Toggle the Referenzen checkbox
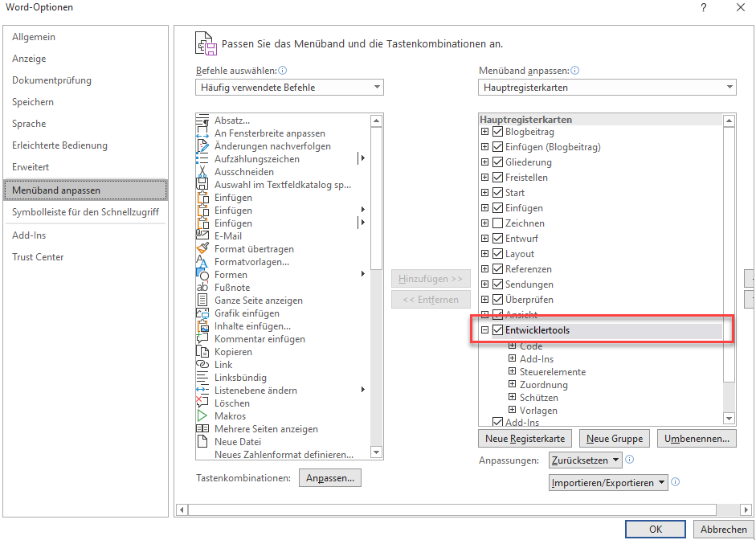The image size is (756, 540). click(x=497, y=269)
